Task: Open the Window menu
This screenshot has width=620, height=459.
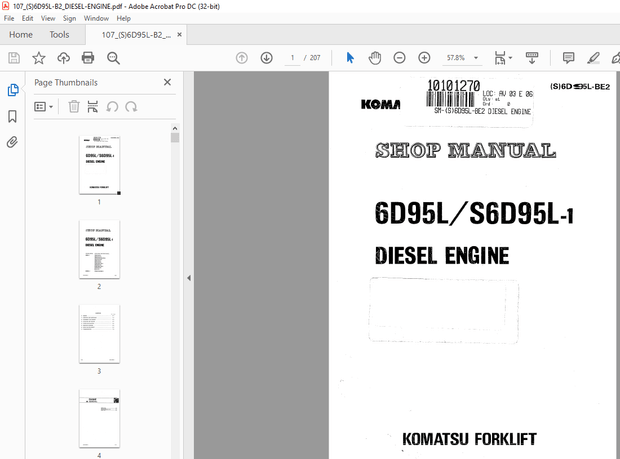Action: click(96, 18)
